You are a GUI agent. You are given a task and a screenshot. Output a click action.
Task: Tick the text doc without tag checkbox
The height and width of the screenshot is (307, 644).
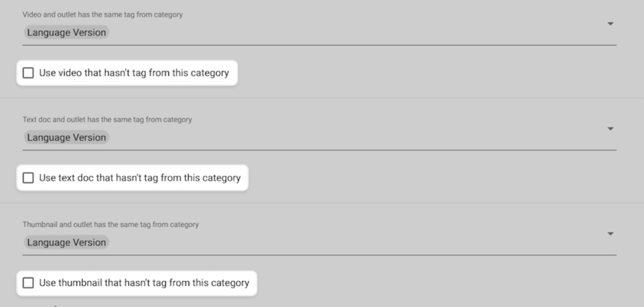click(28, 178)
